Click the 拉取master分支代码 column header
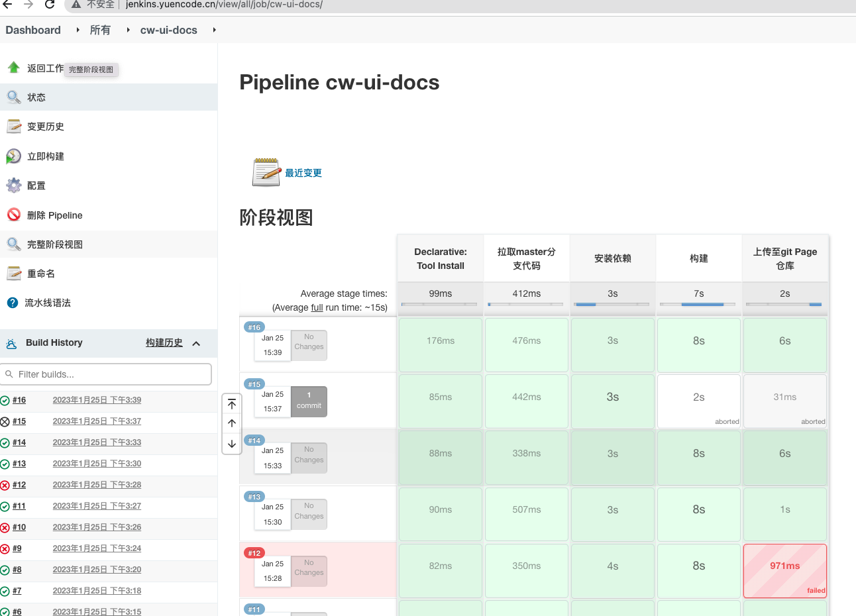Viewport: 856px width, 616px height. 527,258
